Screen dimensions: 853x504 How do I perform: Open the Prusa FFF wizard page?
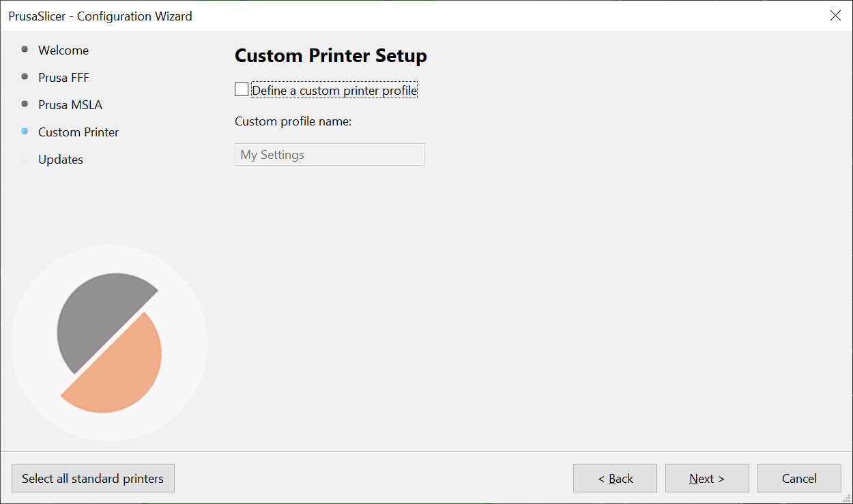point(63,78)
